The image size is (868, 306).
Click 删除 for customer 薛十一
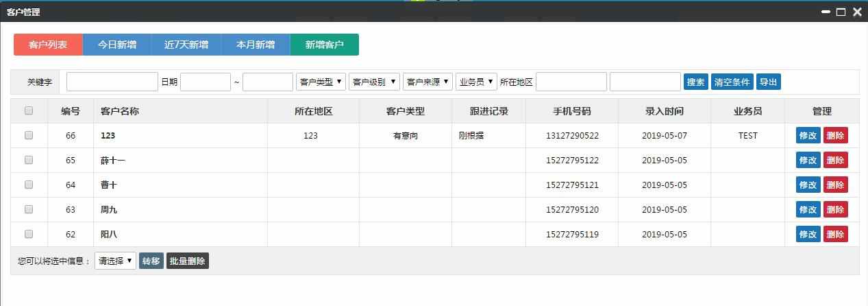tap(836, 160)
